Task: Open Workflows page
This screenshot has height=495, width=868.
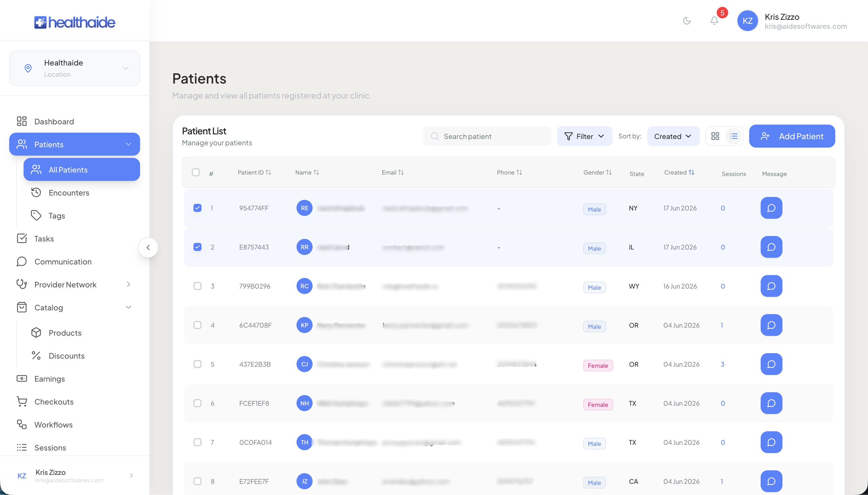Action: tap(74, 425)
